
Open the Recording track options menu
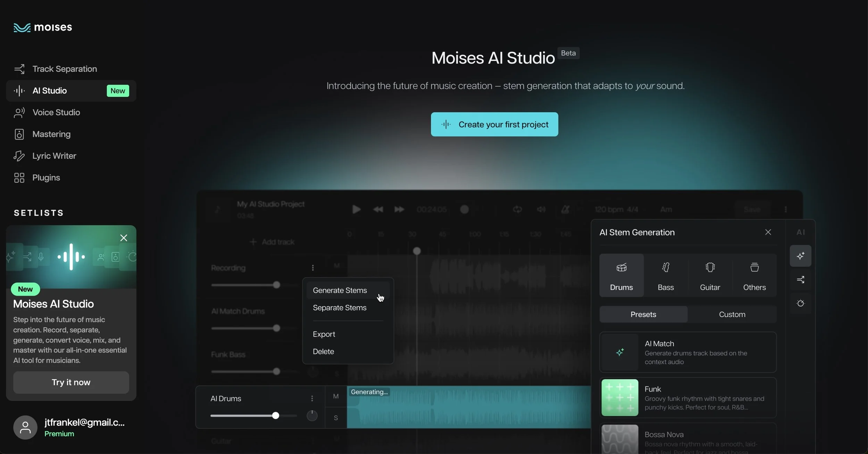coord(313,267)
